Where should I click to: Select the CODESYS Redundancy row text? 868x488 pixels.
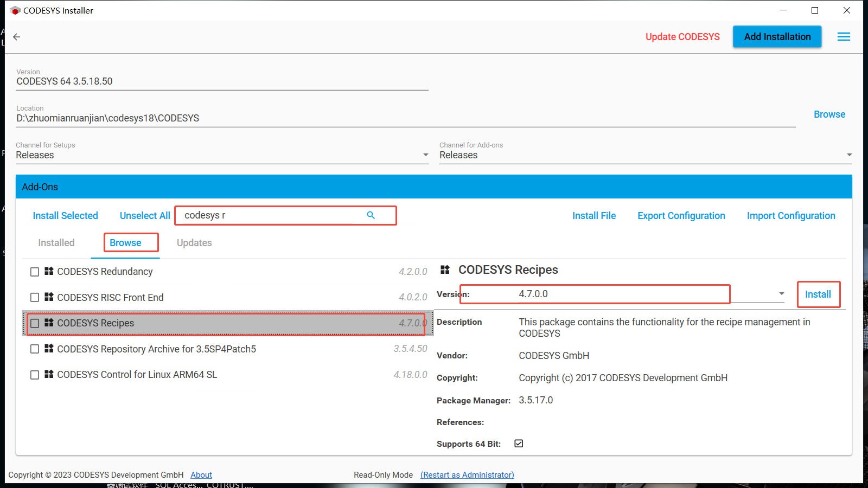point(105,272)
